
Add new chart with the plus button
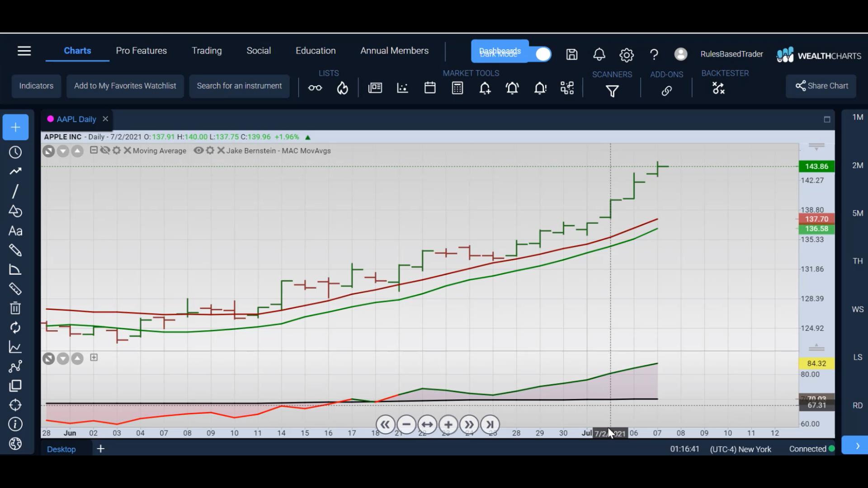(15, 127)
